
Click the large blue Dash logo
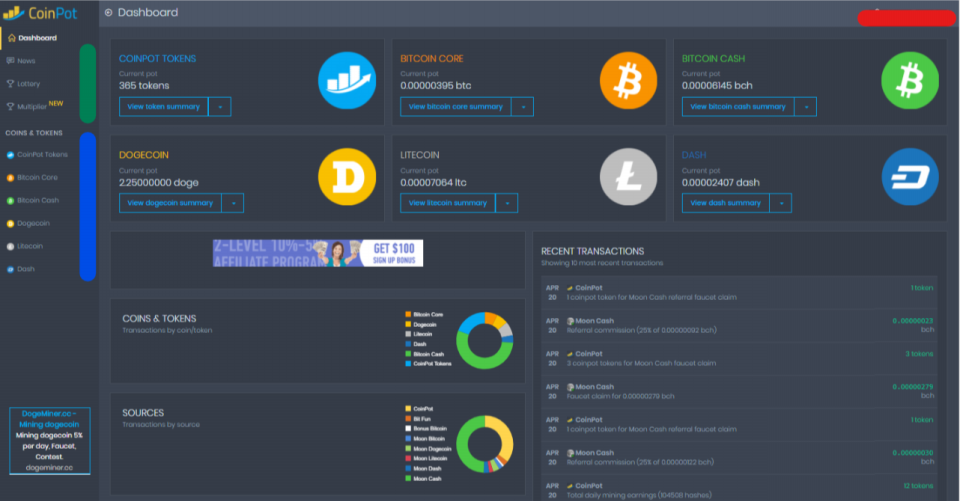(x=910, y=176)
